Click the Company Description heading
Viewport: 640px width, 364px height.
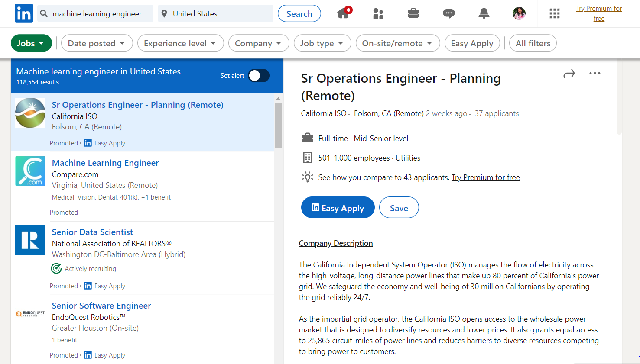pos(336,243)
